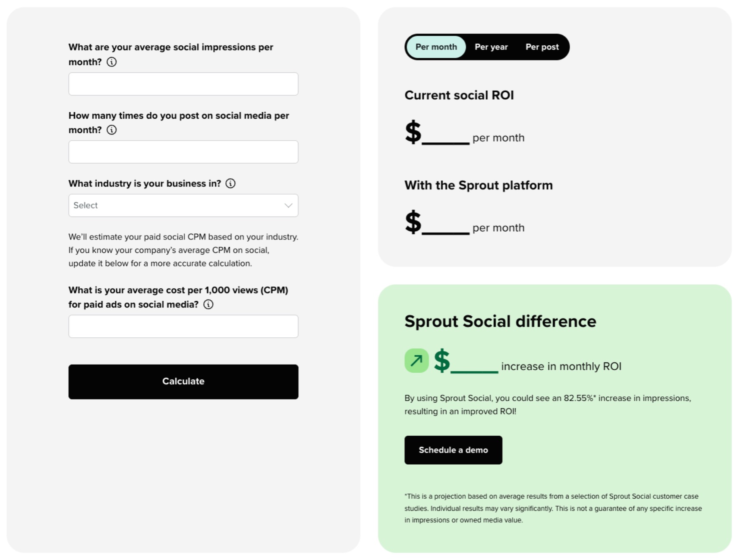
Task: Show info about the industry question
Action: coord(230,183)
